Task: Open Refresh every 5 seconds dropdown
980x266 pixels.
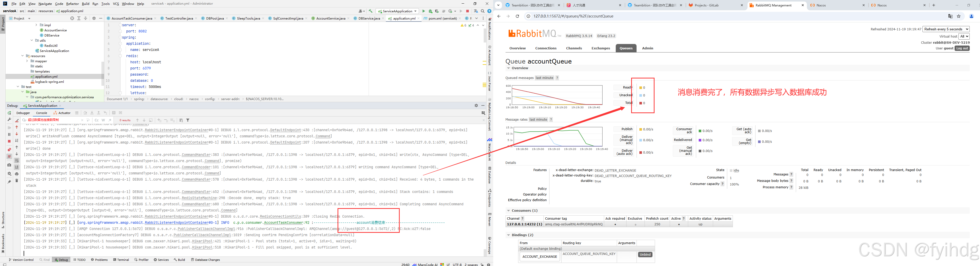Action: (x=946, y=29)
